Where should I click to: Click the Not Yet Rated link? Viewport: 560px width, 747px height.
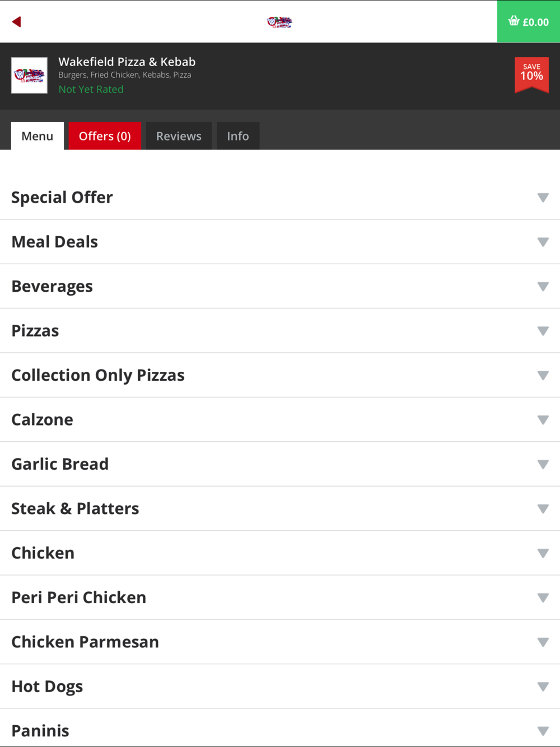pos(91,89)
